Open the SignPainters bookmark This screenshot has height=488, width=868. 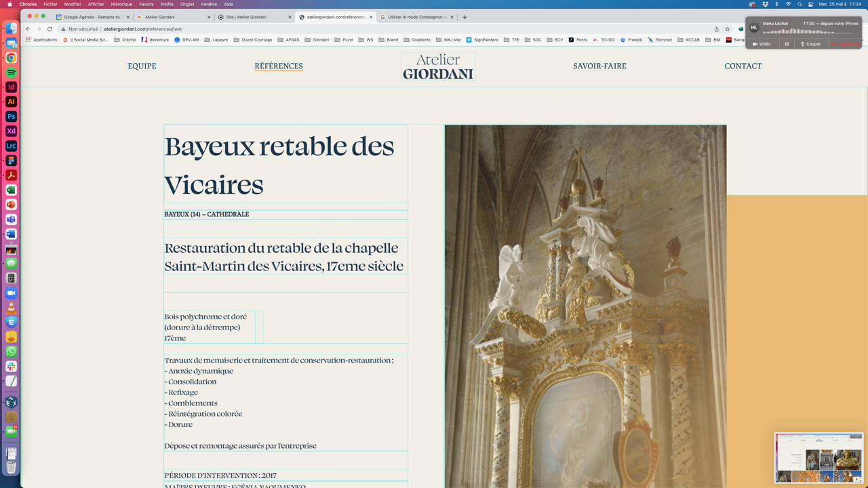tap(482, 40)
